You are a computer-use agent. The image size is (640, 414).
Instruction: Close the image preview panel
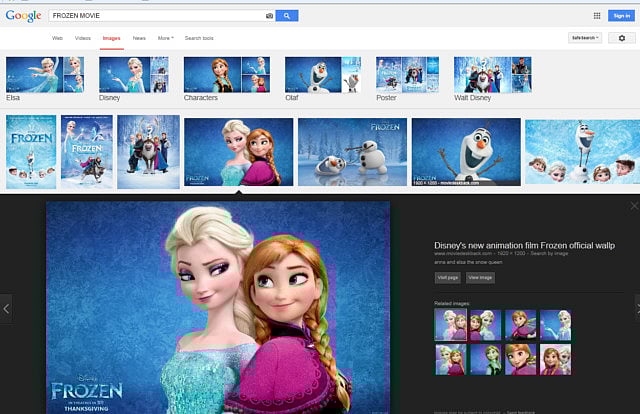[x=633, y=206]
